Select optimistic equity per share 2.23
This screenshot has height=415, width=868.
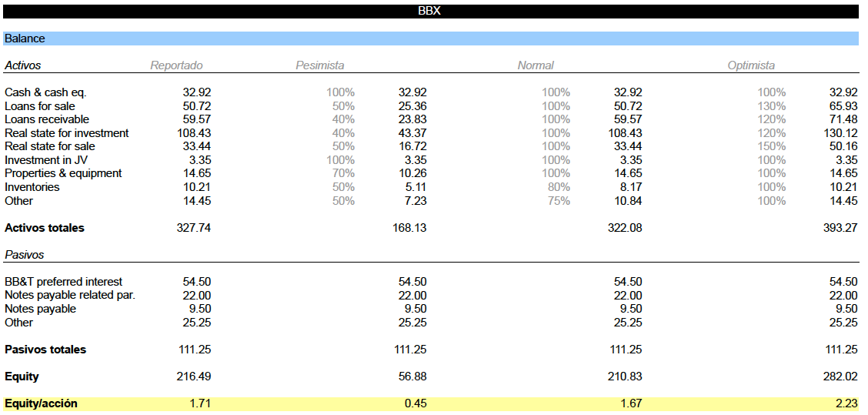click(x=847, y=403)
